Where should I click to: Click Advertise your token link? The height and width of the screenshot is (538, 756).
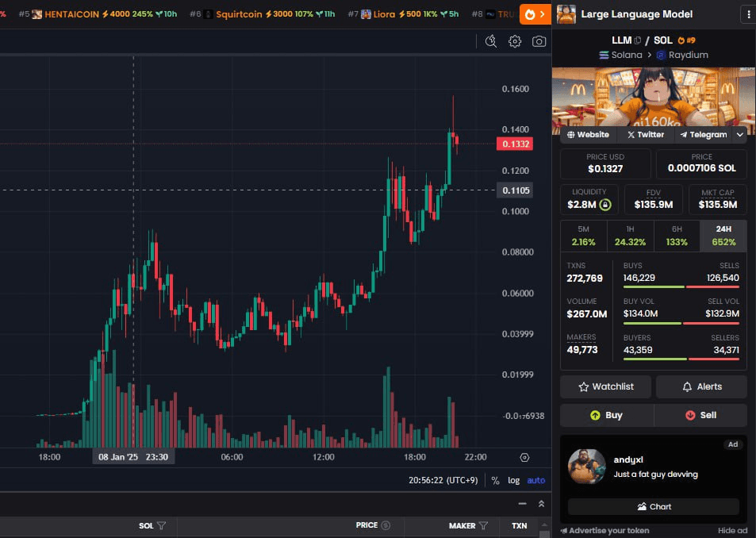pyautogui.click(x=604, y=531)
